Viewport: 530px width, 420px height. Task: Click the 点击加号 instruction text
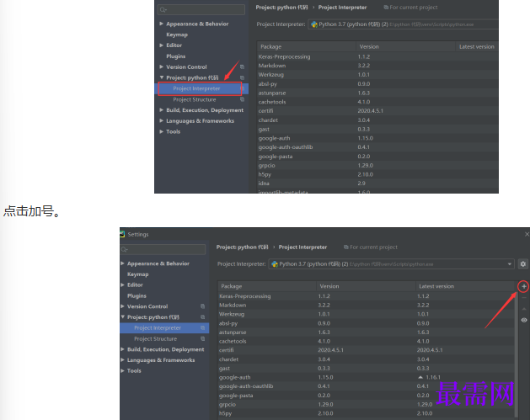click(x=32, y=211)
